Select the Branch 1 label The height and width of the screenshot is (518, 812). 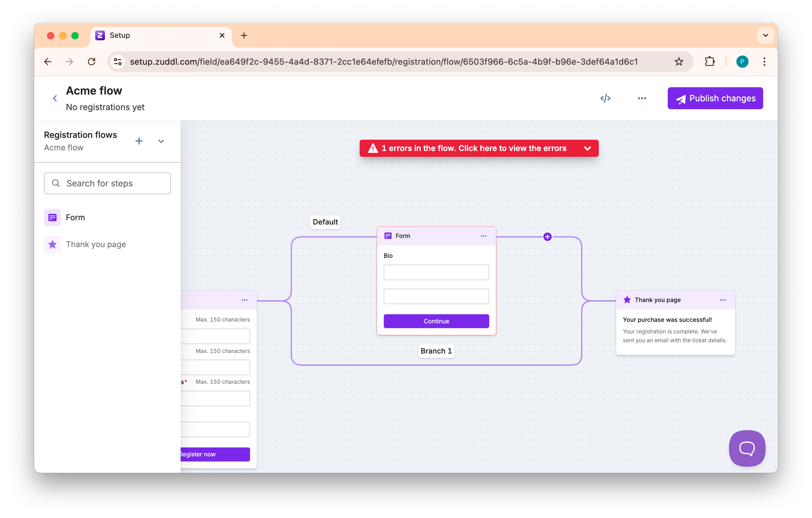(x=436, y=351)
